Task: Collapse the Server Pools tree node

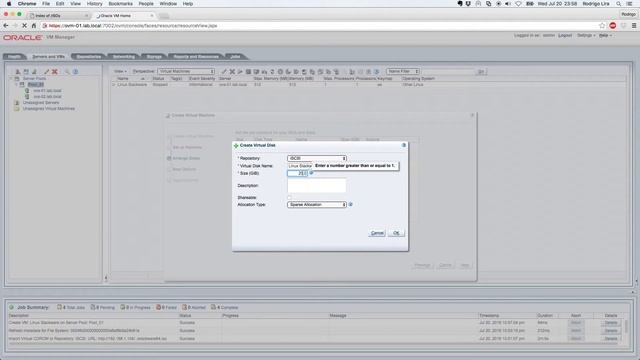Action: point(11,78)
